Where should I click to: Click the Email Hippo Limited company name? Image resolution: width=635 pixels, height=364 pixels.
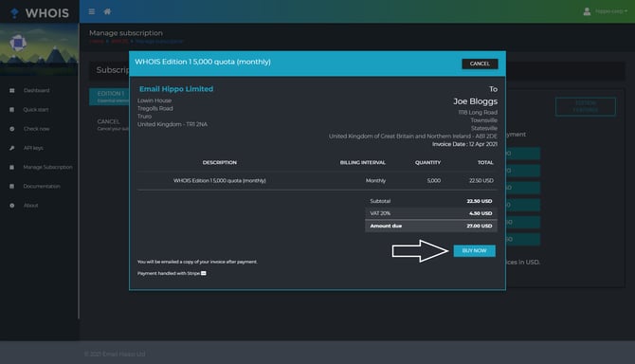(176, 89)
